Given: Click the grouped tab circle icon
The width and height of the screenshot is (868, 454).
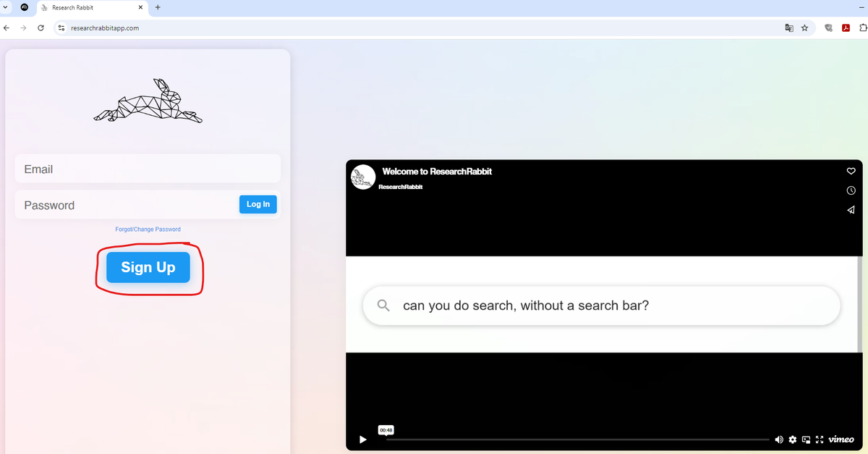Looking at the screenshot, I should coord(25,7).
